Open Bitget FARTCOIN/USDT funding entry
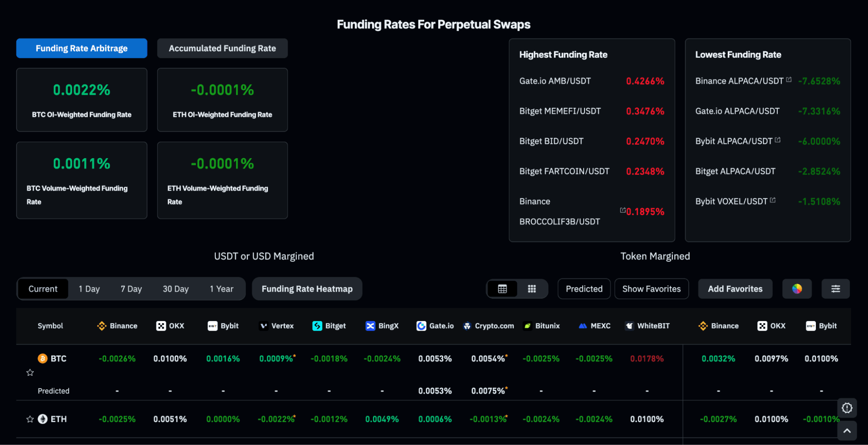 (x=592, y=171)
